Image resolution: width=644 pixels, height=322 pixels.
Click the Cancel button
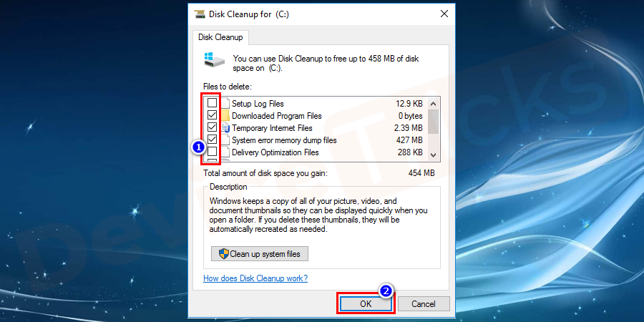tap(424, 304)
